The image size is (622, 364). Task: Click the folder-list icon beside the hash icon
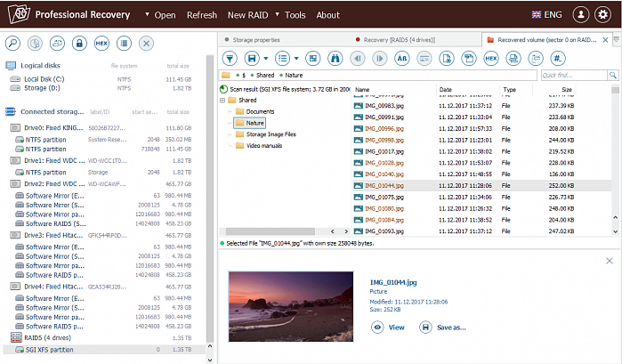pos(536,59)
